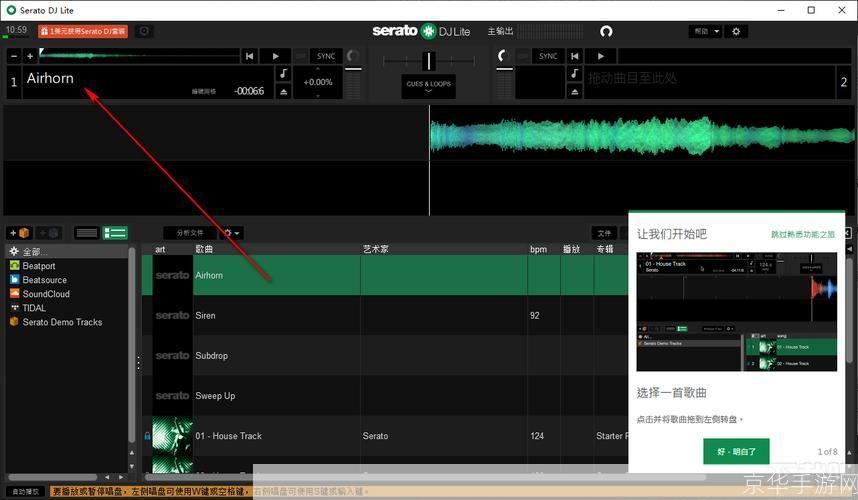The height and width of the screenshot is (500, 858).
Task: Click the Serato DJ Lite logo
Action: pos(421,31)
